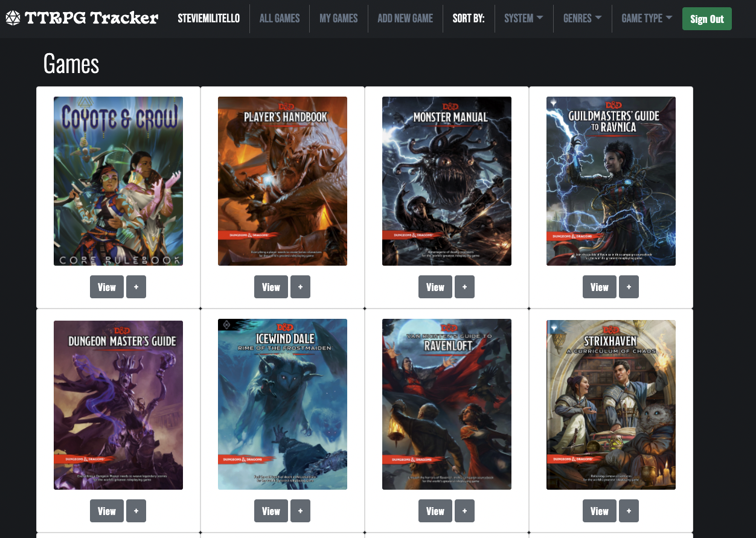Add Monster Manual with plus button
Viewport: 756px width, 538px height.
click(x=464, y=287)
